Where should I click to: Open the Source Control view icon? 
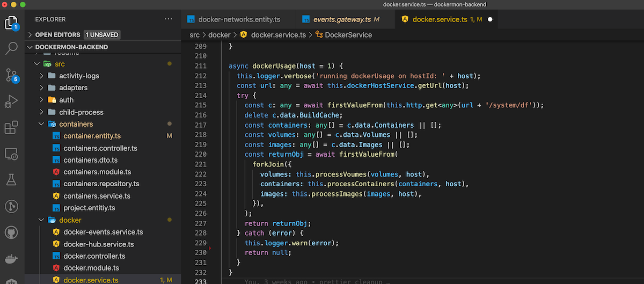point(11,75)
